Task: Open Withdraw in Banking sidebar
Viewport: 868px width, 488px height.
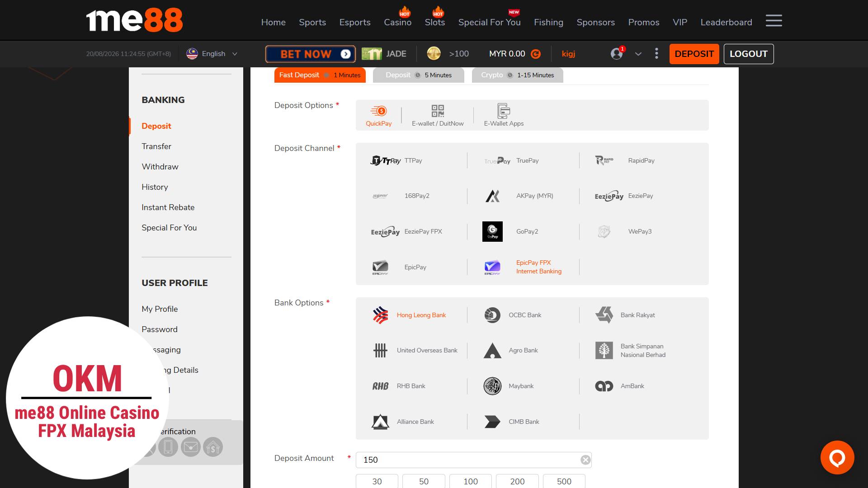Action: tap(160, 167)
